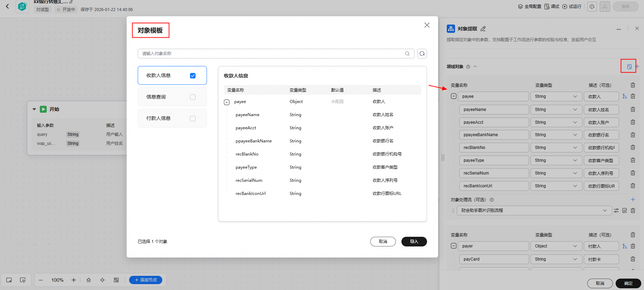This screenshot has width=644, height=290.
Task: Open the version history clock icon
Action: pos(592,7)
